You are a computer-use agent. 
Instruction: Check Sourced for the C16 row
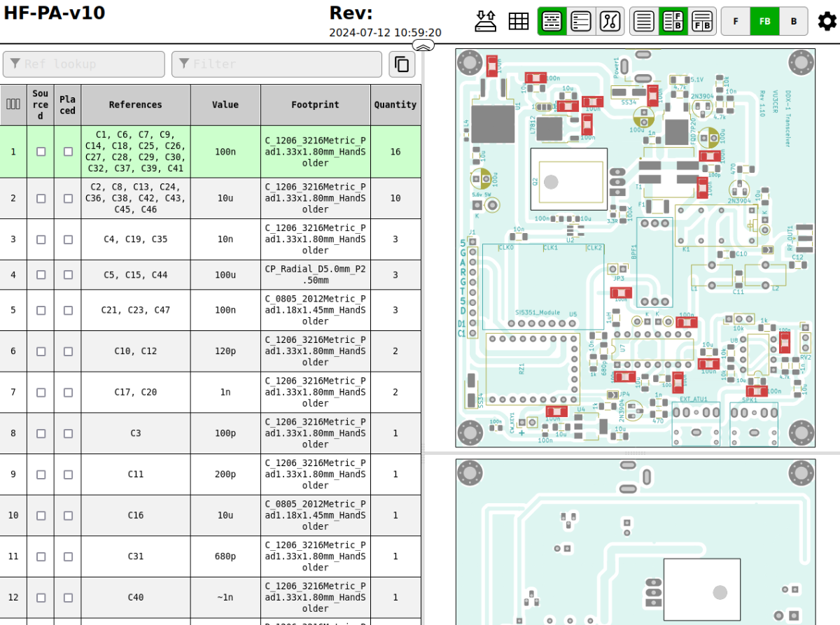41,516
